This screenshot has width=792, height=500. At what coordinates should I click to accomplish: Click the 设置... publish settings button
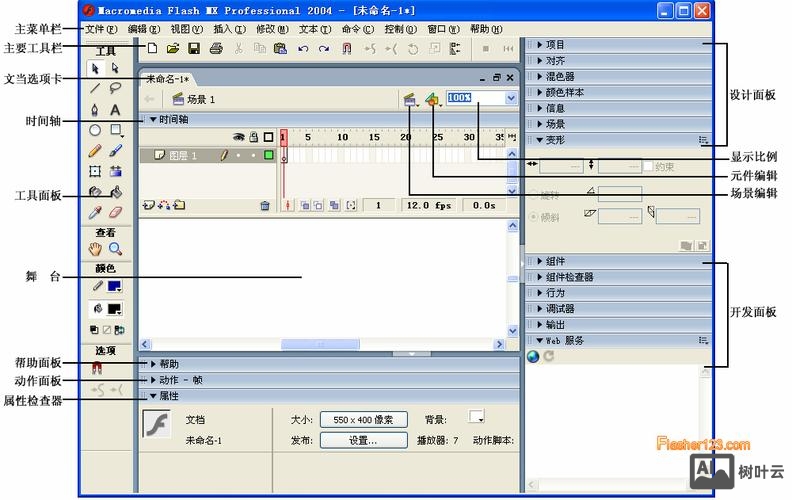tap(363, 440)
